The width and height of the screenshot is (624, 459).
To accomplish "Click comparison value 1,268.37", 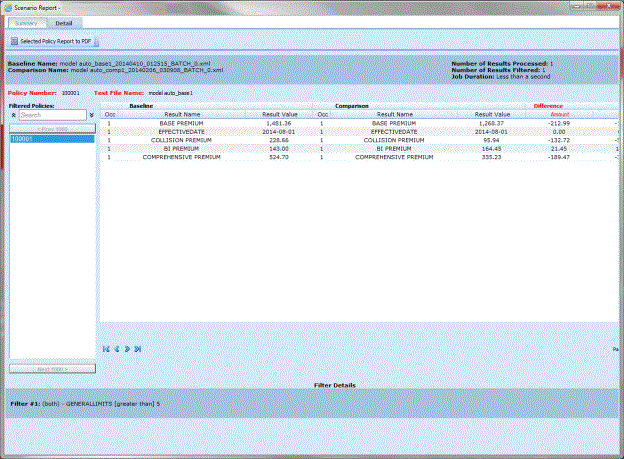I will pyautogui.click(x=491, y=123).
